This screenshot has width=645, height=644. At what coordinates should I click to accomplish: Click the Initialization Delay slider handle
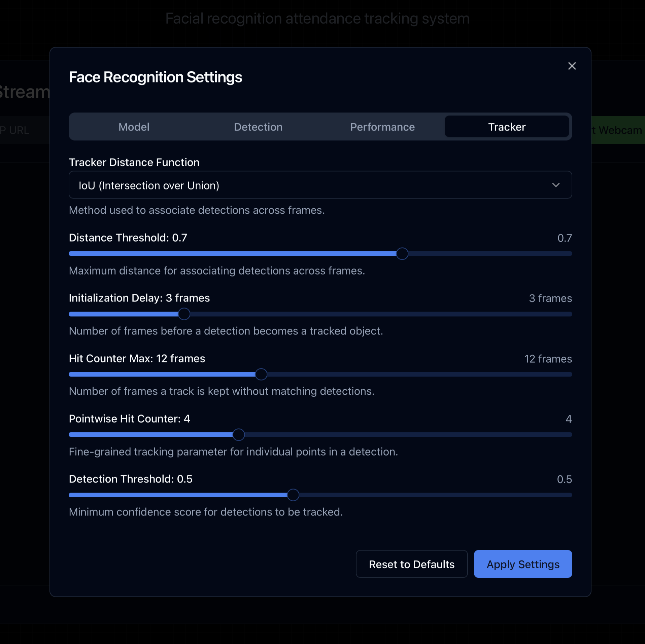click(184, 314)
